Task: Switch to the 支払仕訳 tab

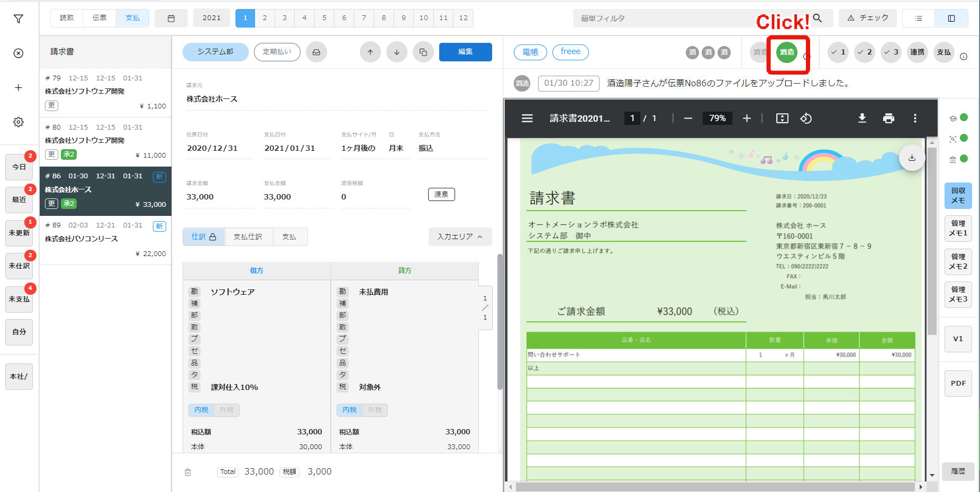Action: click(x=248, y=237)
